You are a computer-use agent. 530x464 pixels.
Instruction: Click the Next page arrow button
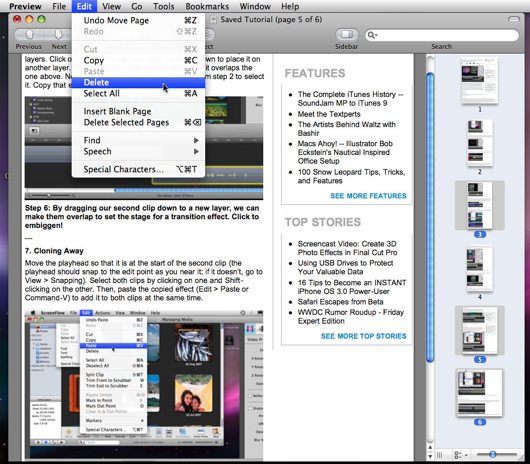tap(58, 34)
